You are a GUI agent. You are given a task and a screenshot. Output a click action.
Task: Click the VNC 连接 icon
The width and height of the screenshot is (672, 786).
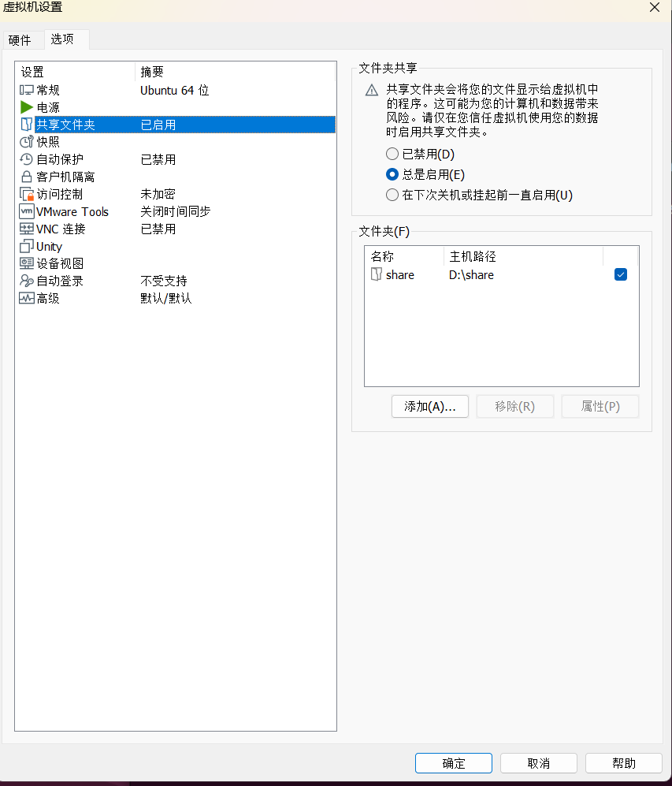pos(27,229)
